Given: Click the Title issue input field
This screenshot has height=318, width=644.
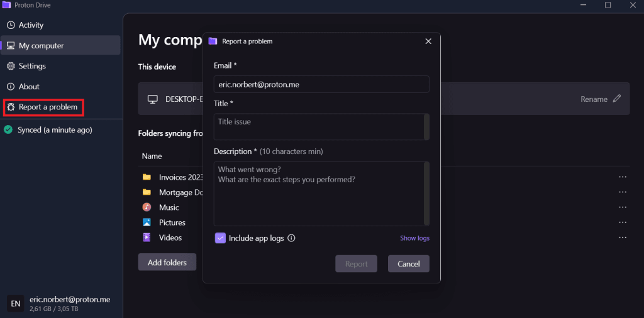Looking at the screenshot, I should pos(321,127).
